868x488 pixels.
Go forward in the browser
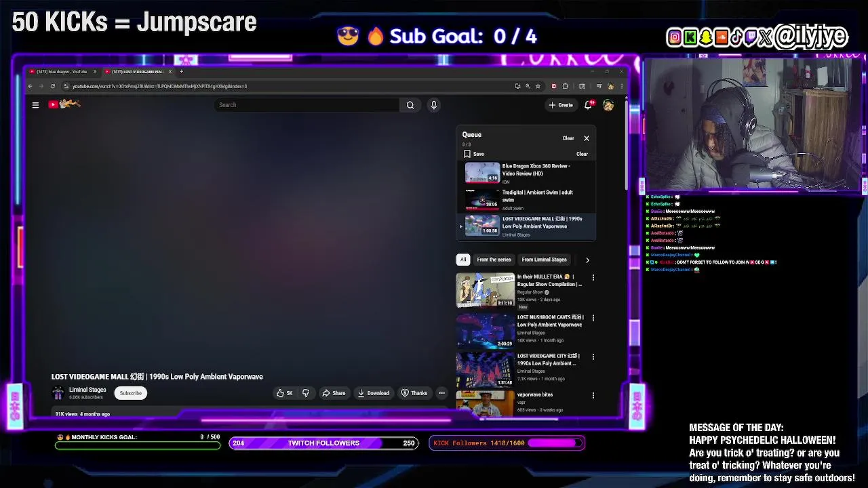pos(41,86)
